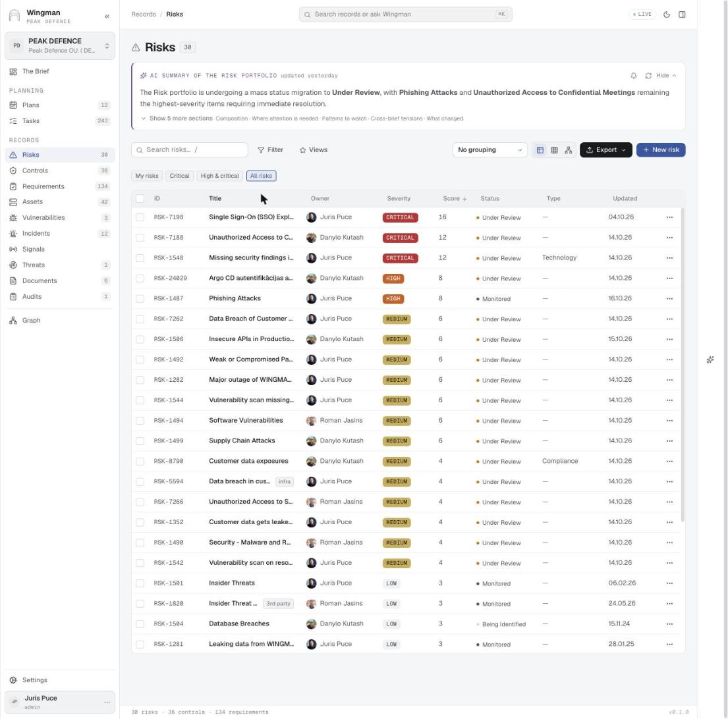
Task: Sort by Title column header
Action: click(215, 199)
